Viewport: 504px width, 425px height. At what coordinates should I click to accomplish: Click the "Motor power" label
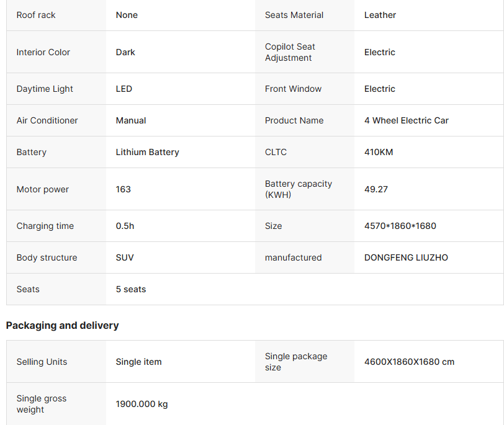(x=43, y=189)
